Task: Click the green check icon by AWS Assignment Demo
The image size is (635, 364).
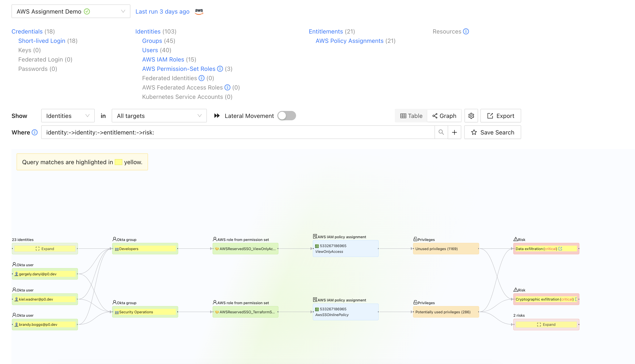Action: (x=87, y=11)
